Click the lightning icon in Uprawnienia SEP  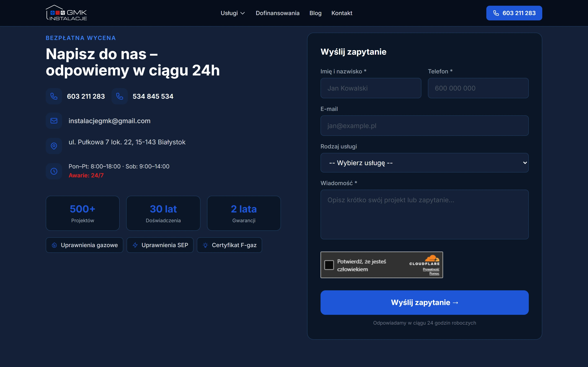pyautogui.click(x=135, y=245)
